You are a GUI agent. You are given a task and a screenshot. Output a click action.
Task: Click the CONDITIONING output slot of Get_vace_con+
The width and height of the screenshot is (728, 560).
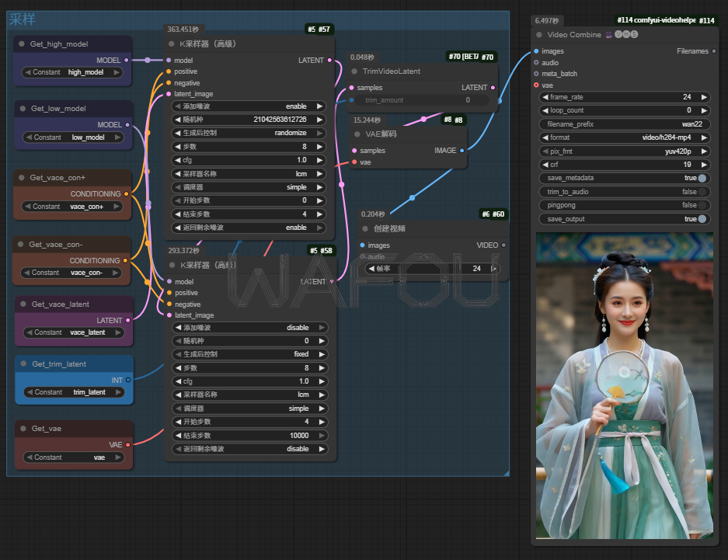[x=126, y=194]
